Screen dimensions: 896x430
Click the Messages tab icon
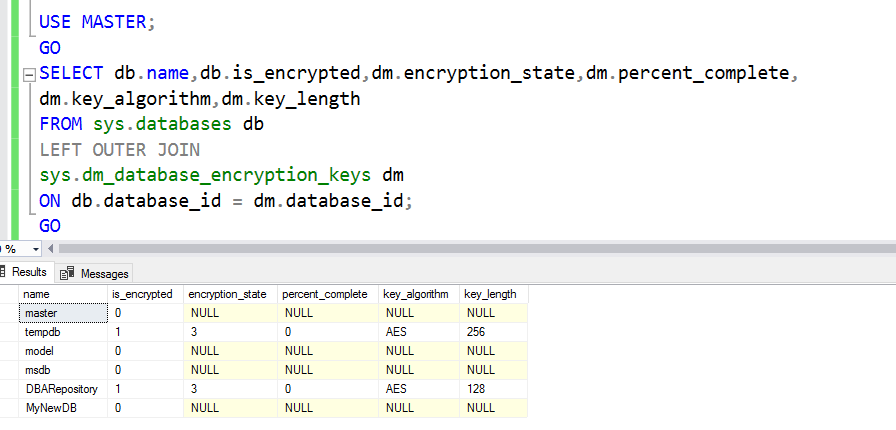click(x=68, y=273)
